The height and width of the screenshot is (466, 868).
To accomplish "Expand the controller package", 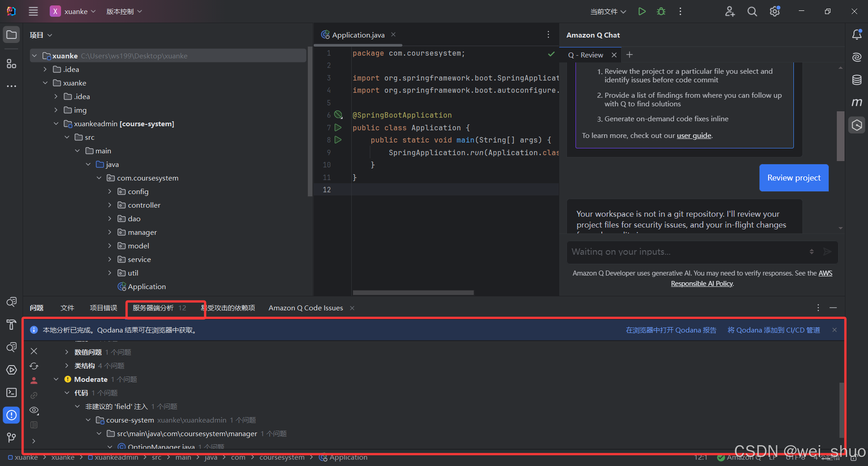I will coord(109,205).
